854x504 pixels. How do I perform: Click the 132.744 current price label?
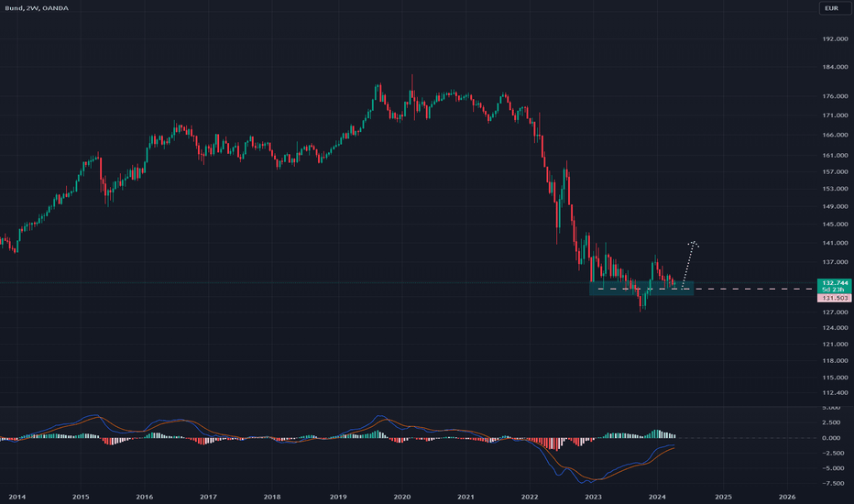click(835, 283)
